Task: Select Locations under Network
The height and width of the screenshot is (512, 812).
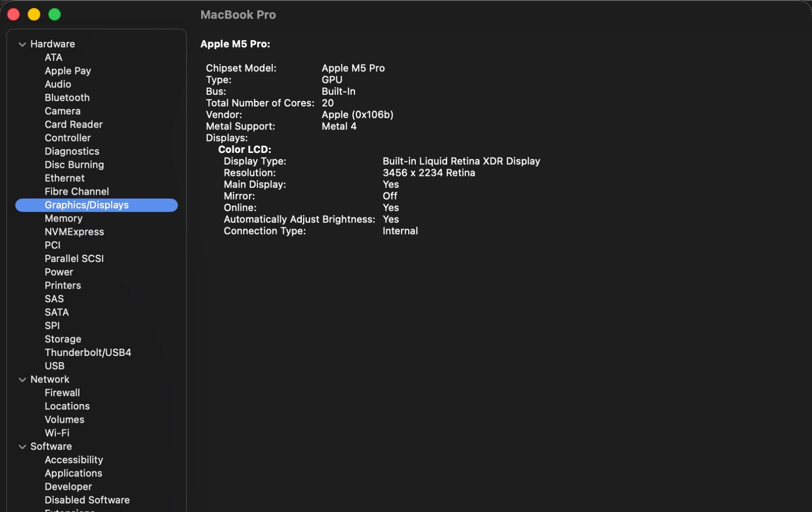Action: 67,406
